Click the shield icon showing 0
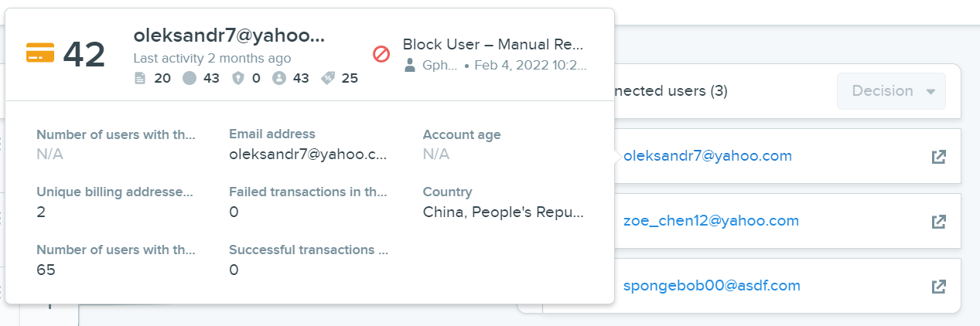The image size is (980, 326). [238, 78]
